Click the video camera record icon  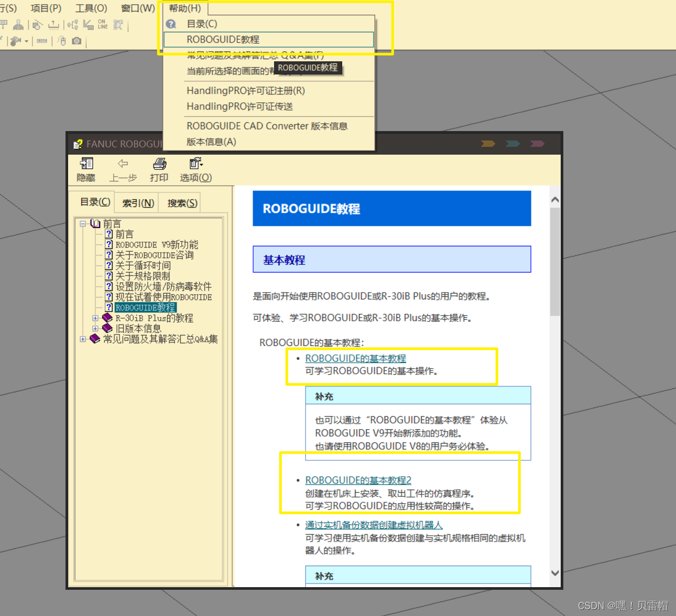(x=16, y=41)
